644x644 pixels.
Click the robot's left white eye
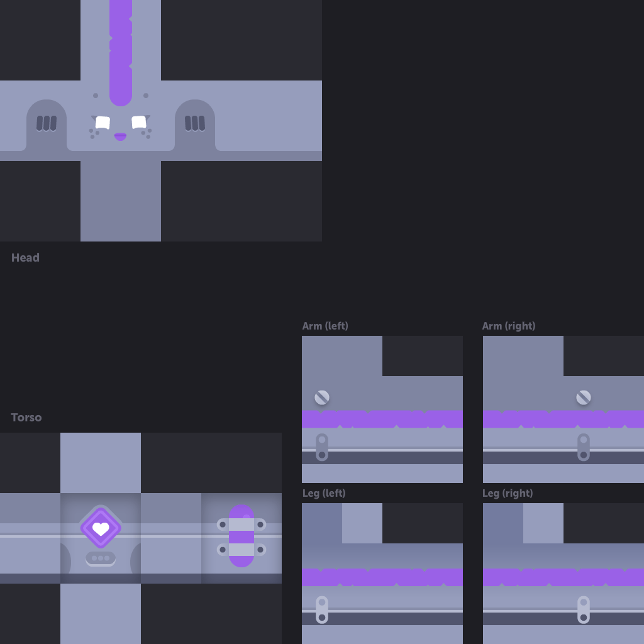pos(103,123)
